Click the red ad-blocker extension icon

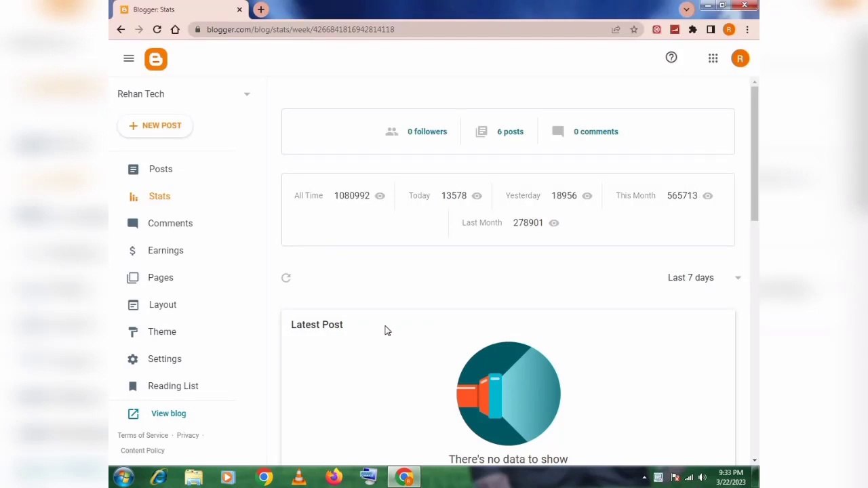[x=656, y=29]
